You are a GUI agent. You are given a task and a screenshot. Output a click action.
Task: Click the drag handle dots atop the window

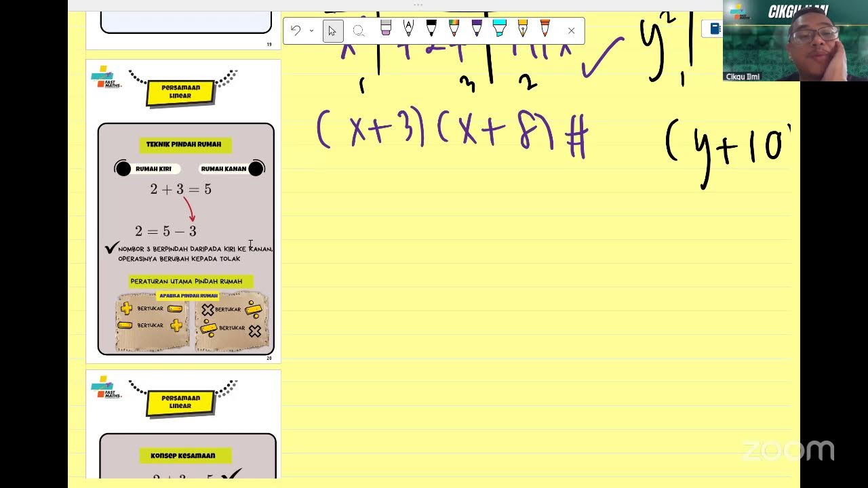tap(418, 5)
